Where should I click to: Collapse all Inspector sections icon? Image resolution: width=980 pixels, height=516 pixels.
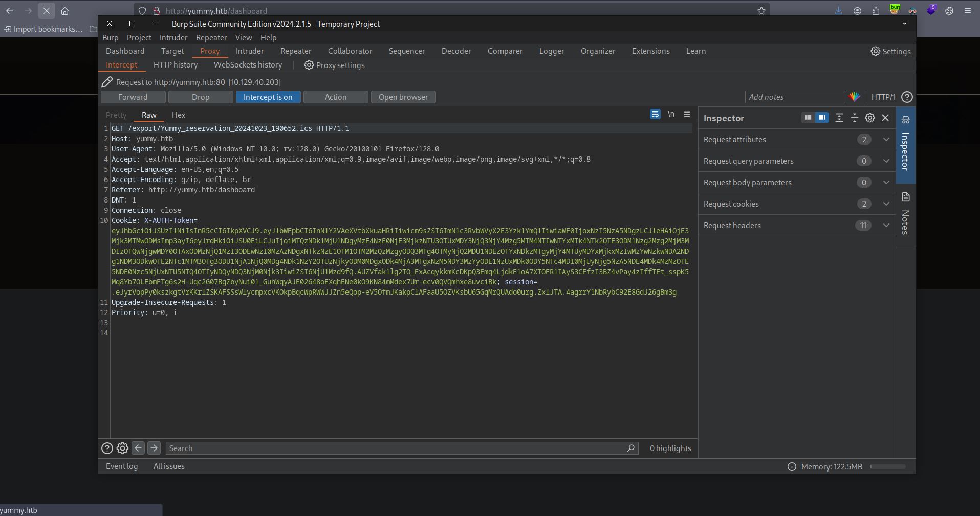click(854, 118)
